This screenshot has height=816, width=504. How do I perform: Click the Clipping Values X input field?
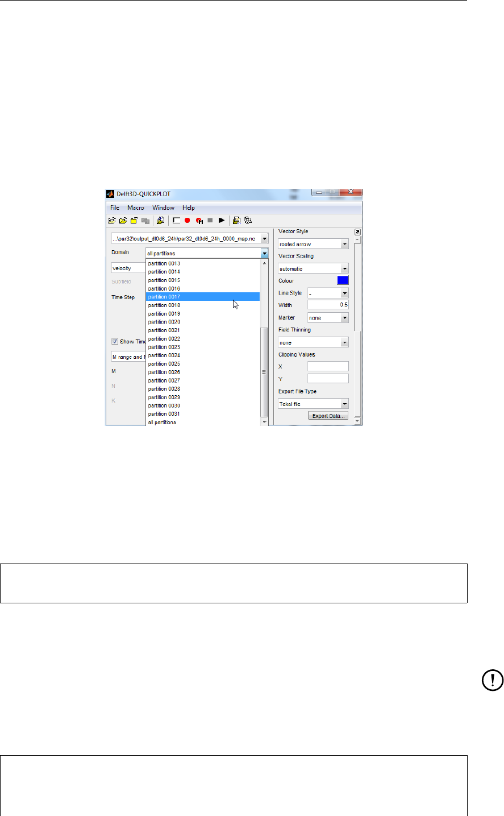click(328, 366)
